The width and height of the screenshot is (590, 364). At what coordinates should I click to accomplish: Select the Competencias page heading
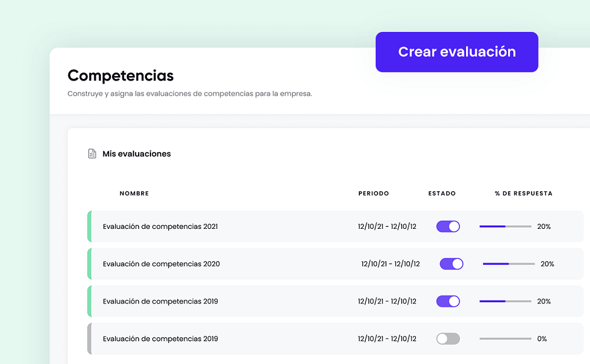[120, 76]
